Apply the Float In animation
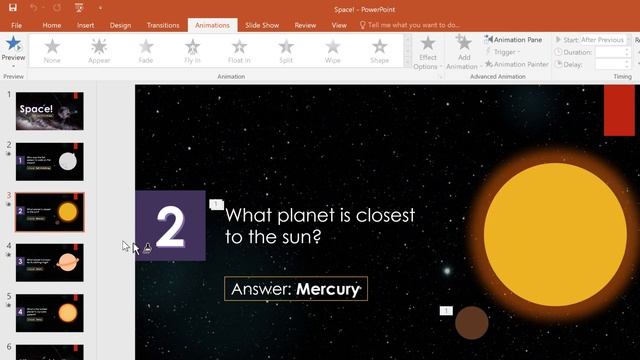Screen dimensions: 640x360 click(239, 51)
